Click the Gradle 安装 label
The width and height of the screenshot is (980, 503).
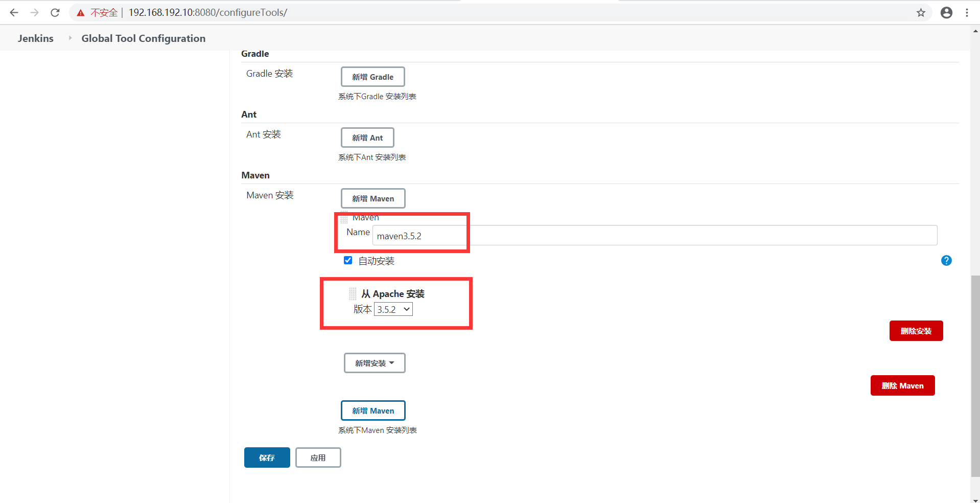[270, 74]
